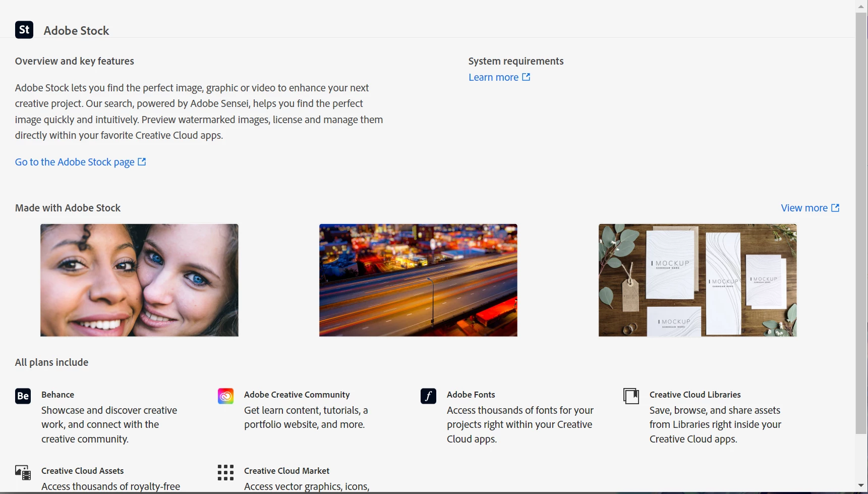Click the Creative Cloud Libraries icon

631,396
